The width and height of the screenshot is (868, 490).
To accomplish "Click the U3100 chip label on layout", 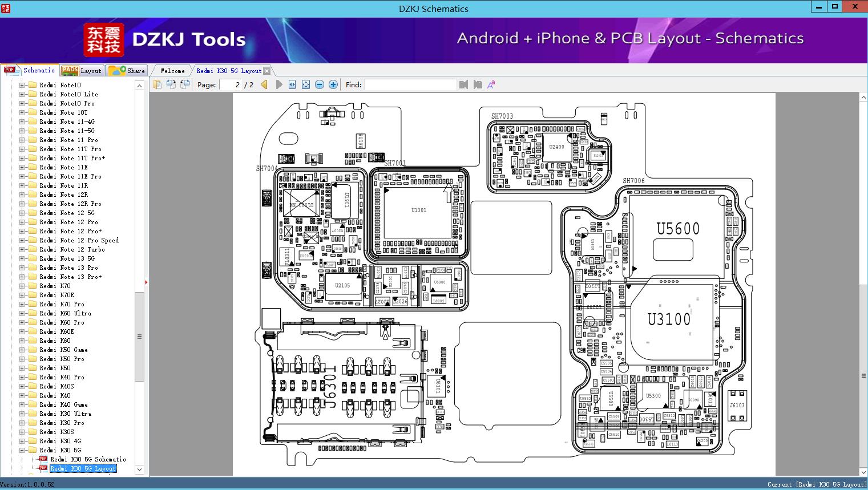I will click(x=669, y=319).
